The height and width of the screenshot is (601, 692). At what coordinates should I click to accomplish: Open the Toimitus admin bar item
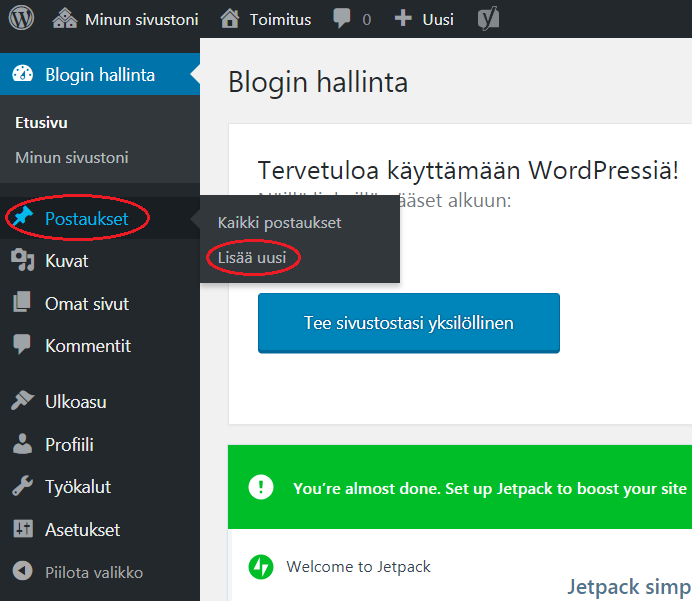coord(280,19)
